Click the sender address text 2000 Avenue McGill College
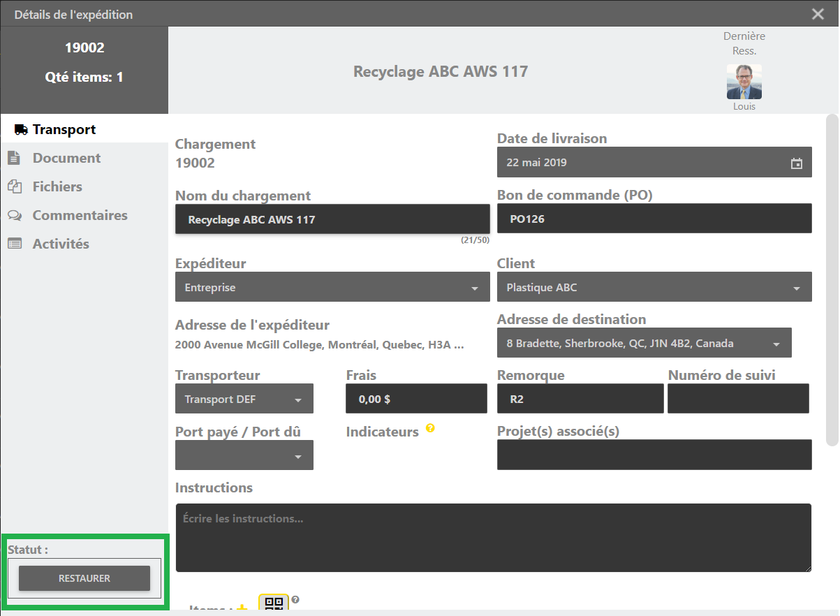Screen dimensions: 840x616 tap(320, 345)
